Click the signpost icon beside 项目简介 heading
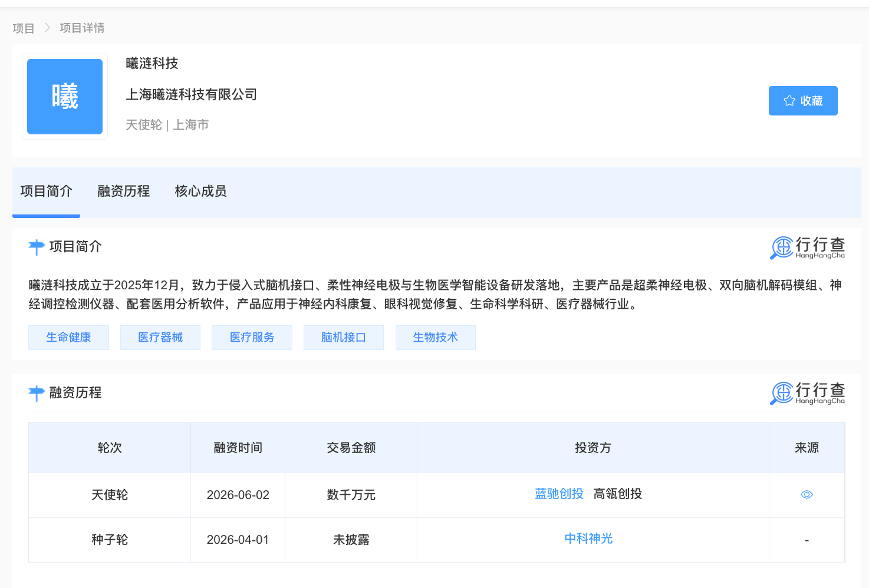 [x=37, y=247]
